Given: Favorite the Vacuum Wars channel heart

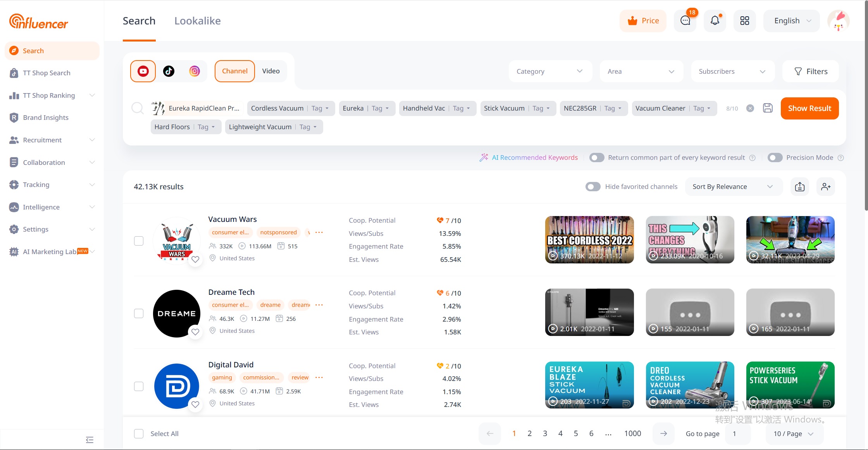Looking at the screenshot, I should 195,259.
